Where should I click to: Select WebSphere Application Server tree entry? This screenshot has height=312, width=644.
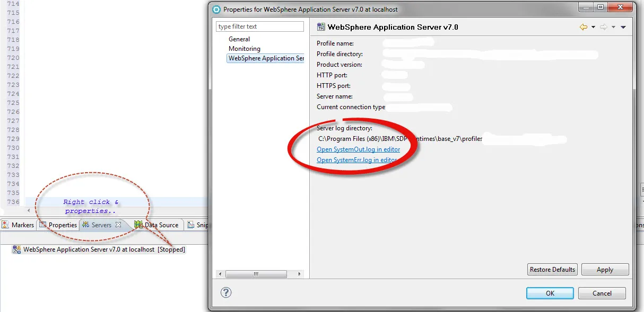click(x=266, y=58)
